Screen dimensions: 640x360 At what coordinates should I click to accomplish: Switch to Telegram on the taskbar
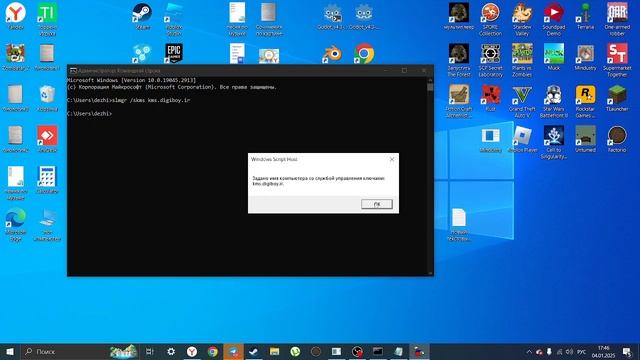pyautogui.click(x=233, y=351)
